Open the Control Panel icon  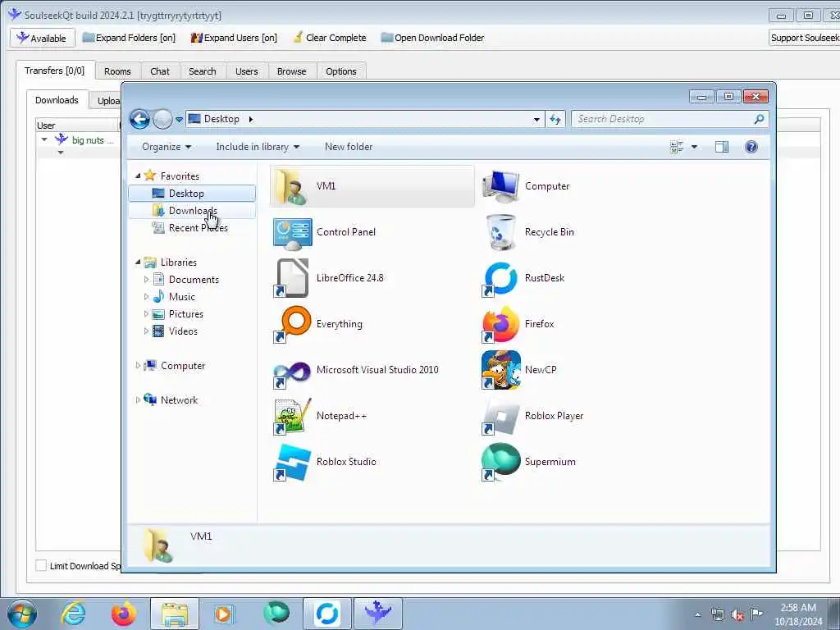tap(292, 232)
